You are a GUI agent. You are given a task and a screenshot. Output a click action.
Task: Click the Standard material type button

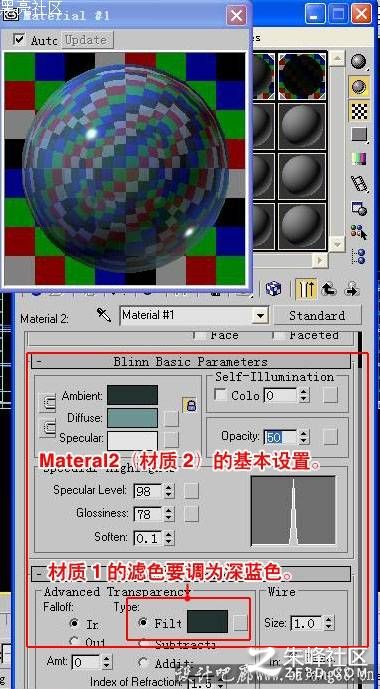coord(317,315)
